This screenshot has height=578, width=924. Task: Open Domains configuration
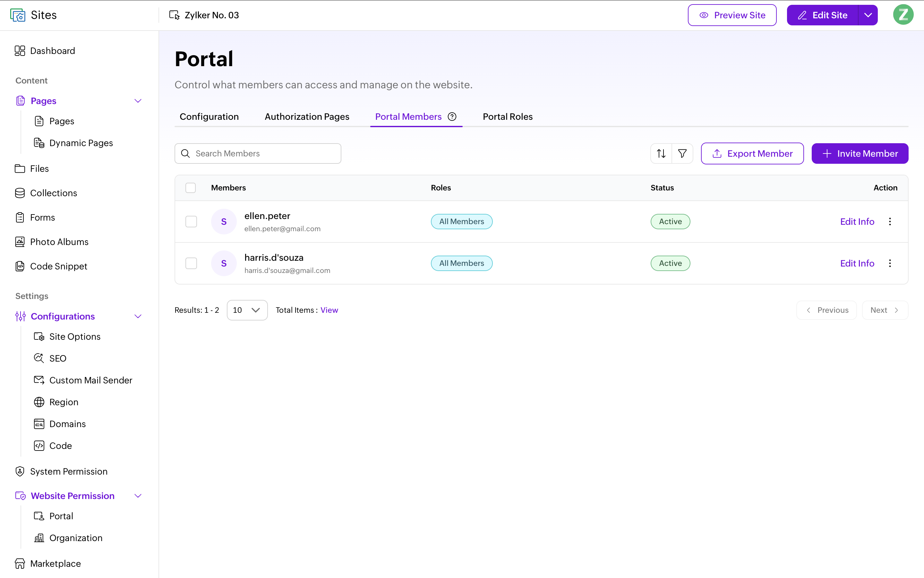(x=60, y=424)
